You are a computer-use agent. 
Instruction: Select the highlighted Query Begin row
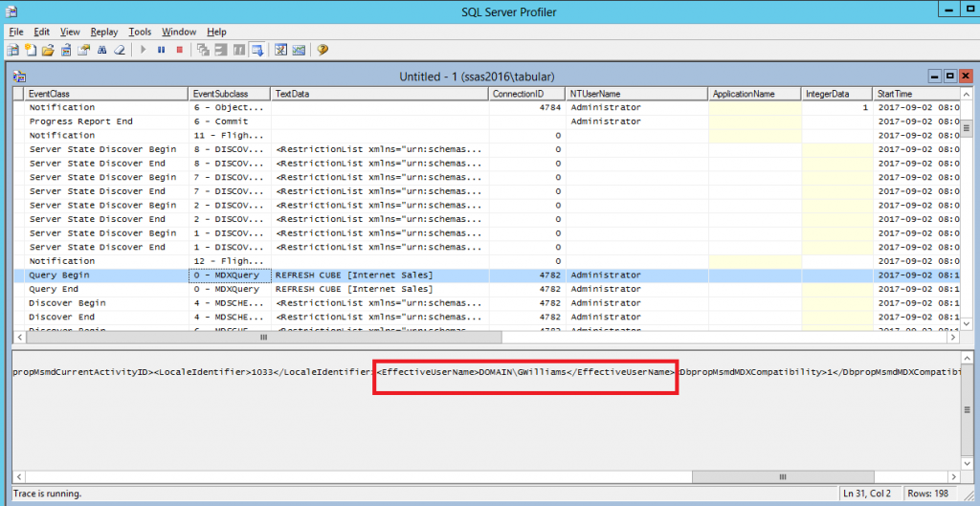coord(486,275)
